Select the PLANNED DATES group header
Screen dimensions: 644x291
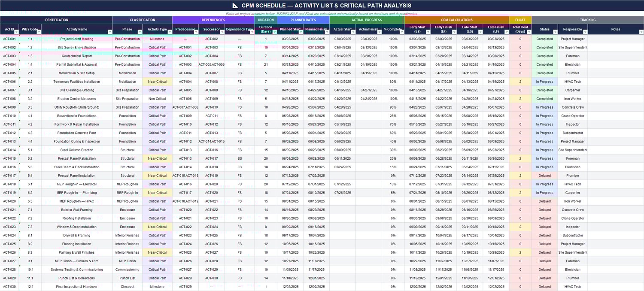[304, 20]
